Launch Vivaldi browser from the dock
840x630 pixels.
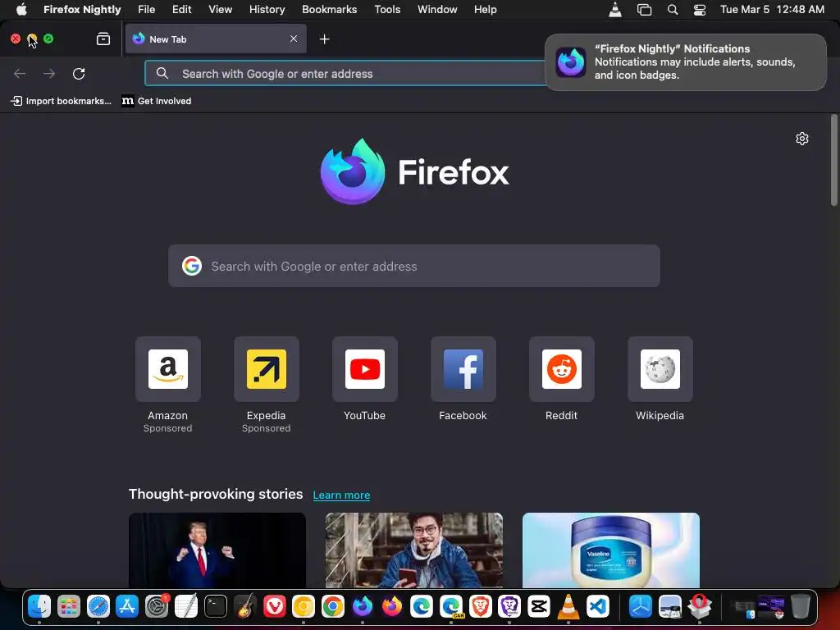point(274,606)
